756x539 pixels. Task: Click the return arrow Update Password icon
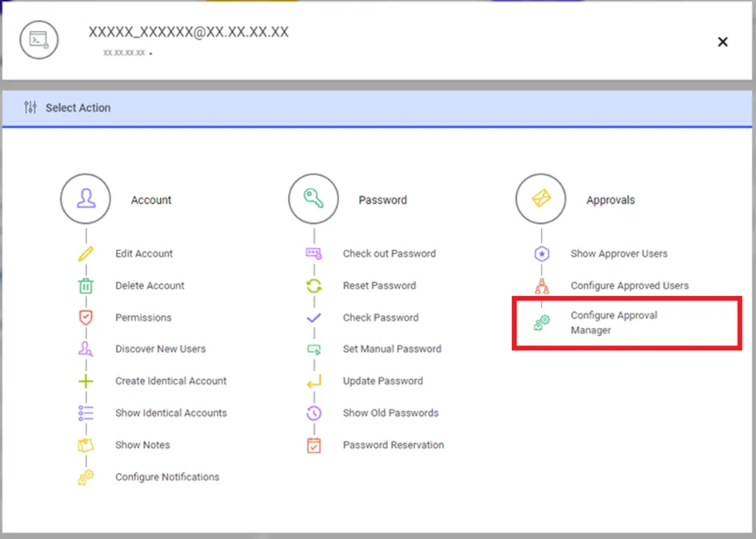pyautogui.click(x=314, y=381)
